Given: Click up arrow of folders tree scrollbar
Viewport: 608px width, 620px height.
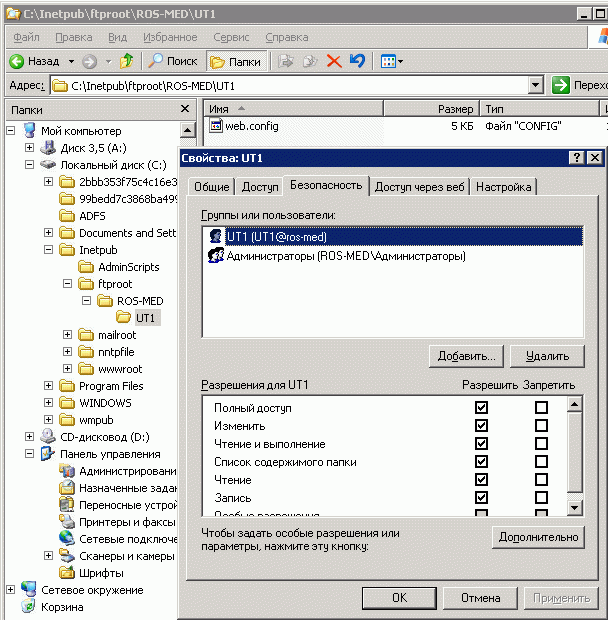Looking at the screenshot, I should point(187,130).
